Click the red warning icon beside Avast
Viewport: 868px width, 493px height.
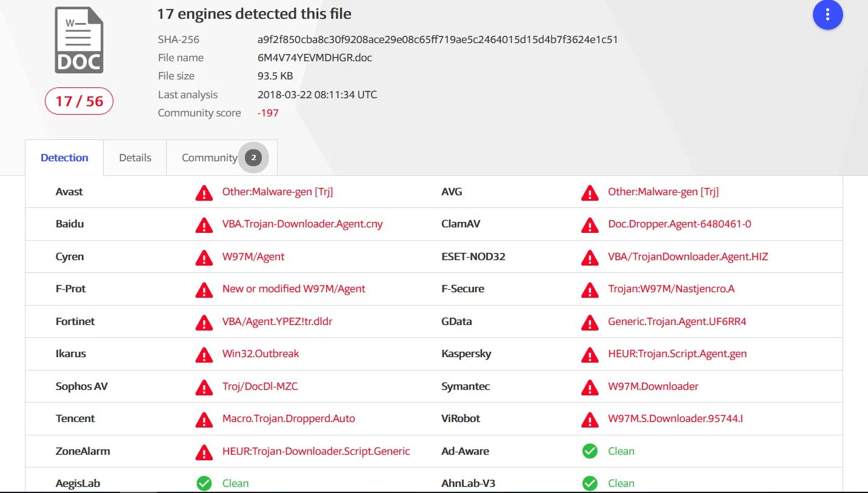pos(204,193)
